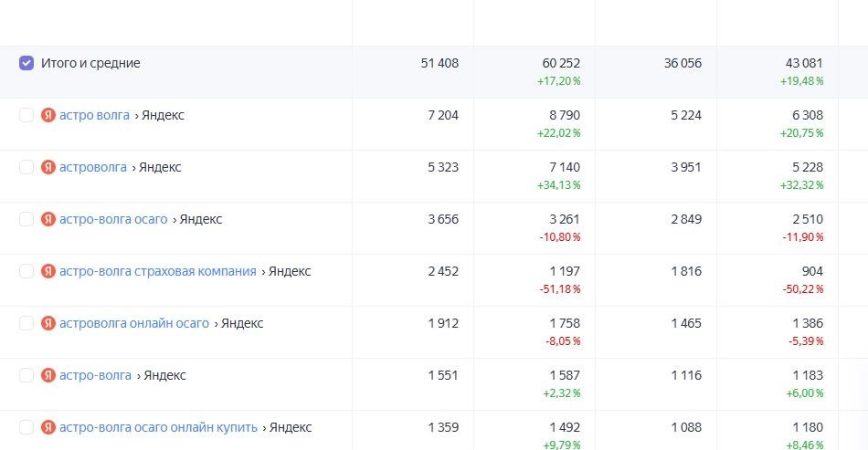This screenshot has height=450, width=868.
Task: Click Yandex icon beside астро-волга осаго онлайн купить
Action: point(48,427)
